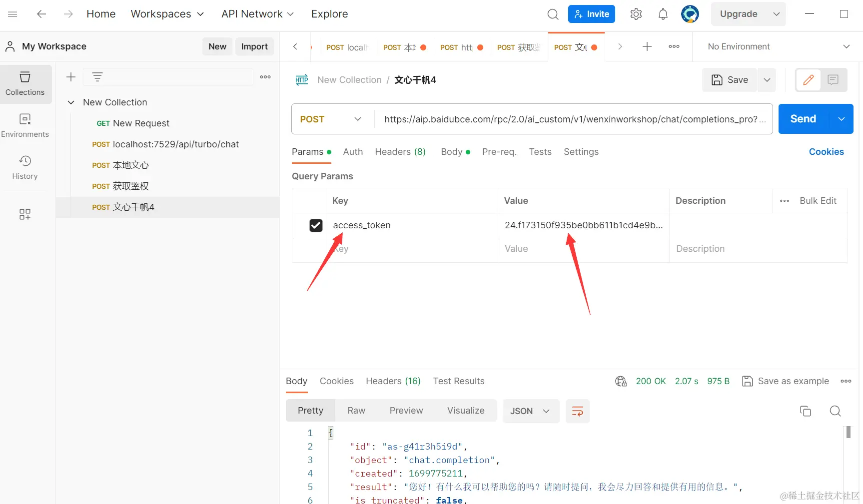863x504 pixels.
Task: Click the collections filter field
Action: point(168,77)
